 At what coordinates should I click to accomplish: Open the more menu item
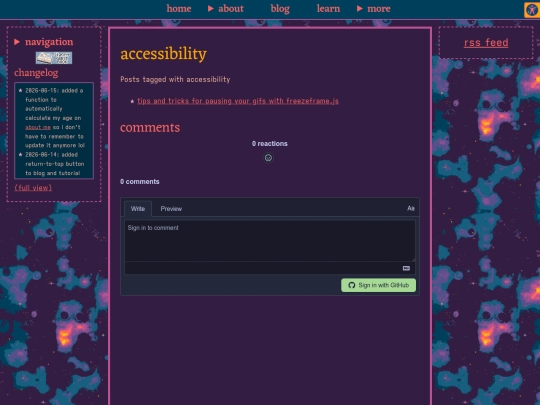click(379, 9)
